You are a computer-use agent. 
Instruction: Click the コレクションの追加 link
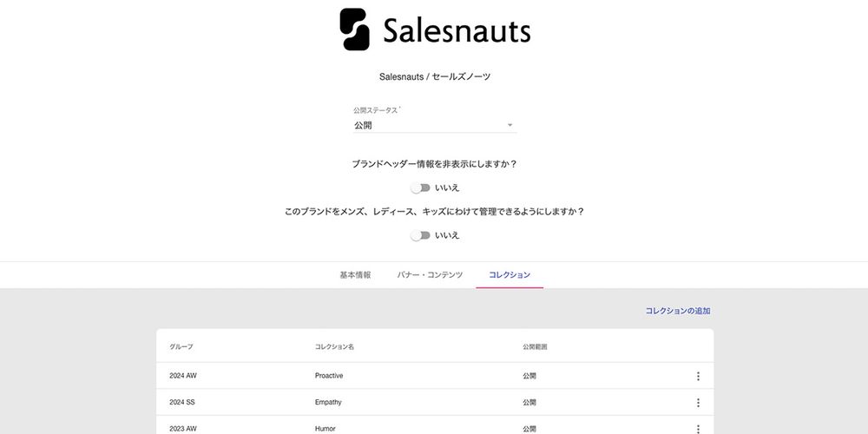coord(677,311)
